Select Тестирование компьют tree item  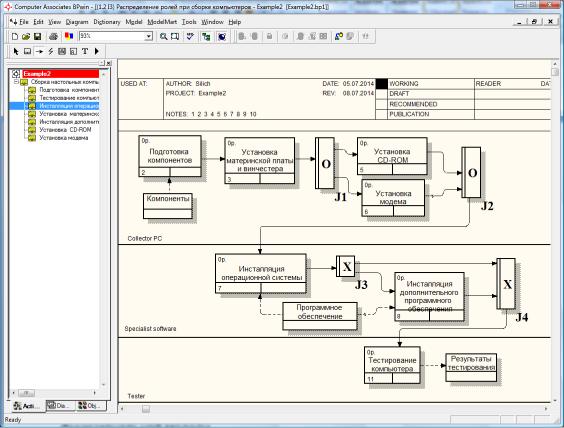click(69, 98)
